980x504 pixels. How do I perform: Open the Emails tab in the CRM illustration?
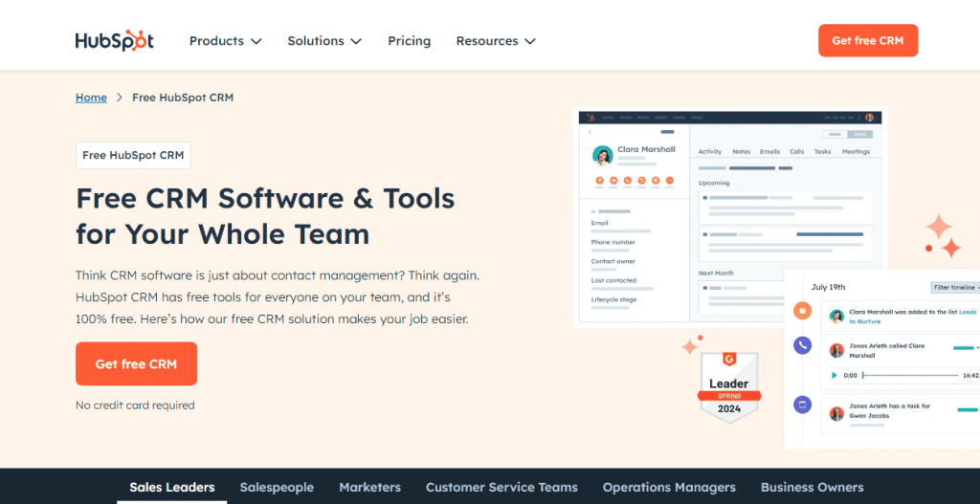coord(770,152)
